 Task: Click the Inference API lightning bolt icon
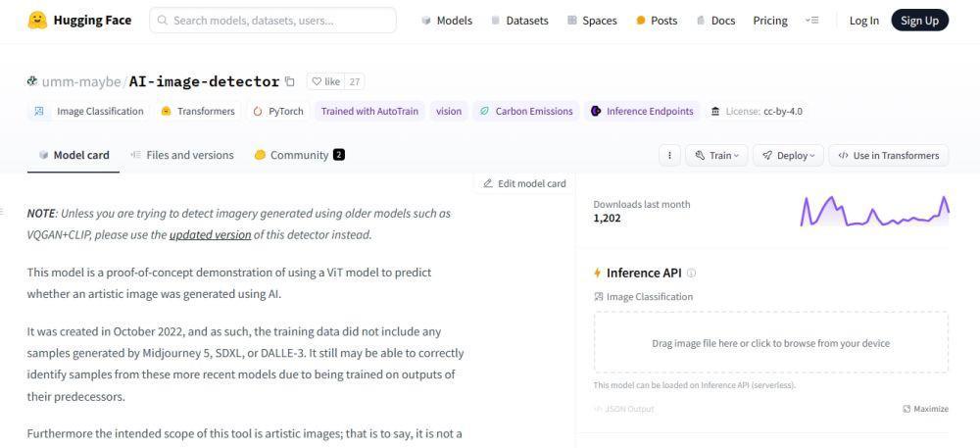tap(598, 274)
